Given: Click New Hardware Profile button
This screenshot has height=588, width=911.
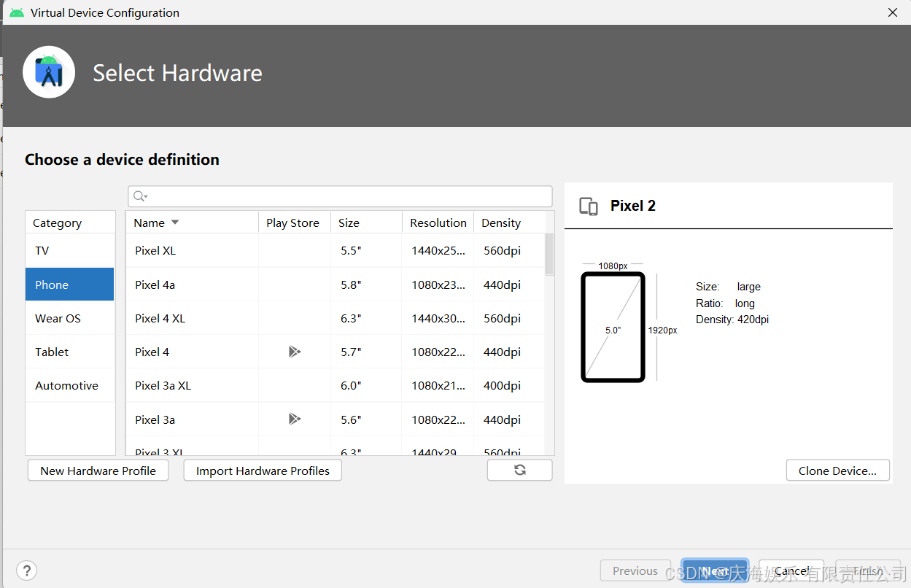Looking at the screenshot, I should (x=98, y=471).
